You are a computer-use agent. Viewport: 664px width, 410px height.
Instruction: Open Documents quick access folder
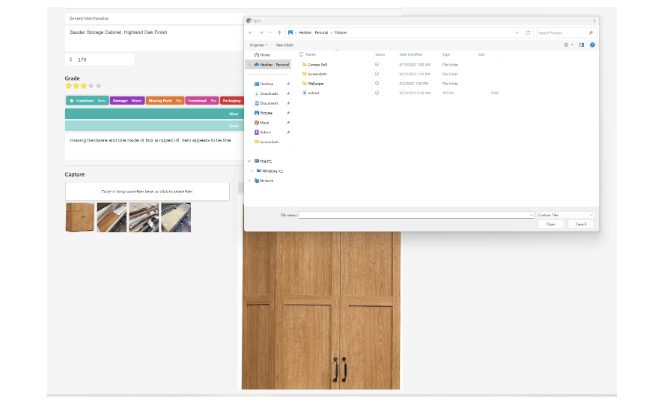coord(266,103)
